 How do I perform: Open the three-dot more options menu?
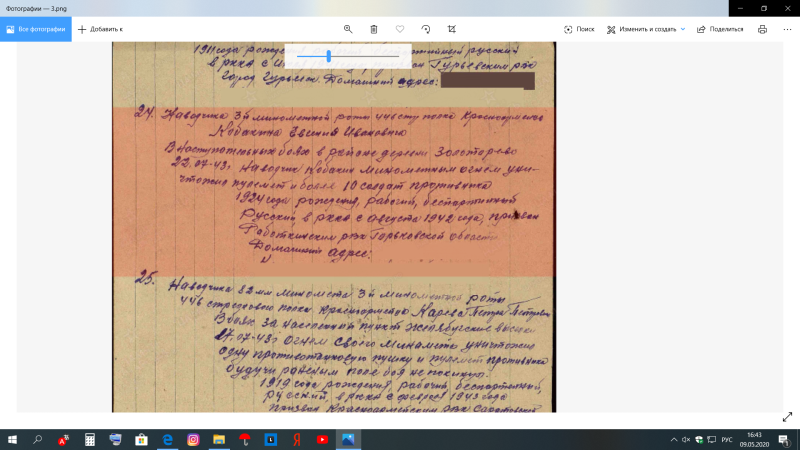point(785,29)
